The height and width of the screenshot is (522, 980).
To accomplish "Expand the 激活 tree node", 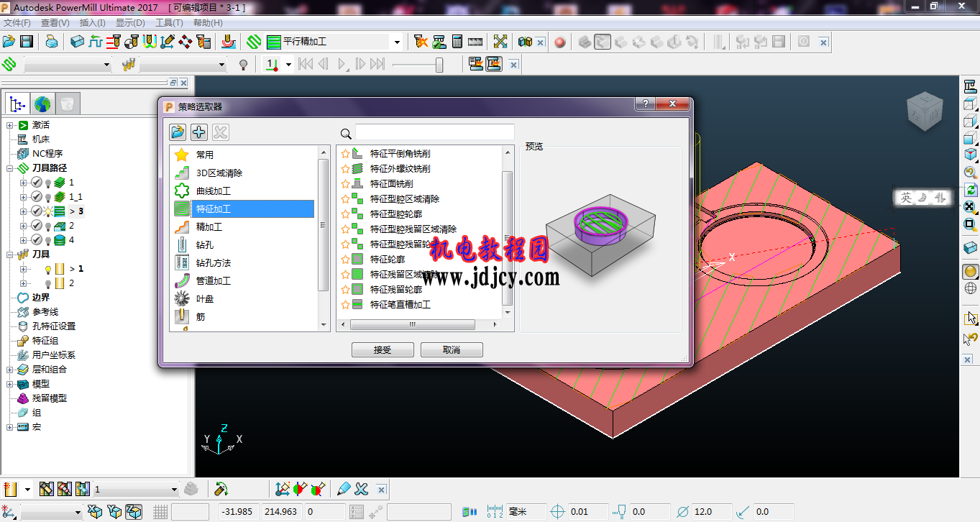I will 10,125.
